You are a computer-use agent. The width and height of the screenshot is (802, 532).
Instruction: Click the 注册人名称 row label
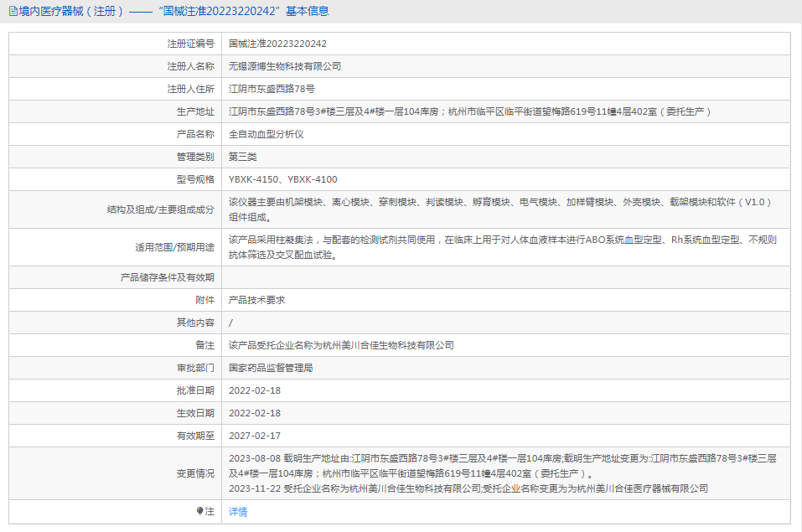click(x=191, y=66)
